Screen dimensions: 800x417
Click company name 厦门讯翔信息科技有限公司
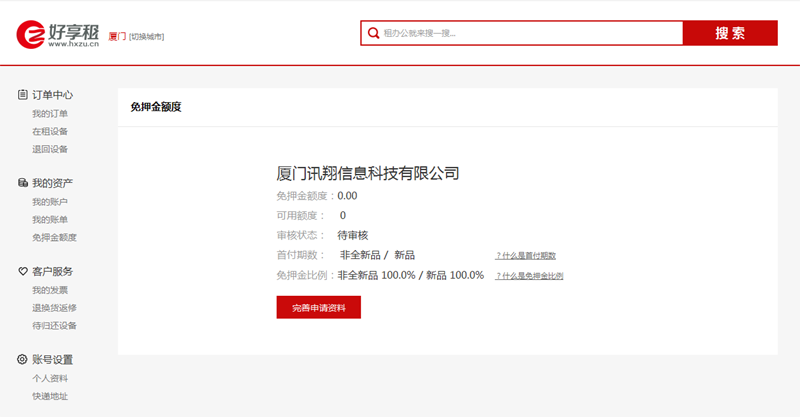(x=368, y=174)
